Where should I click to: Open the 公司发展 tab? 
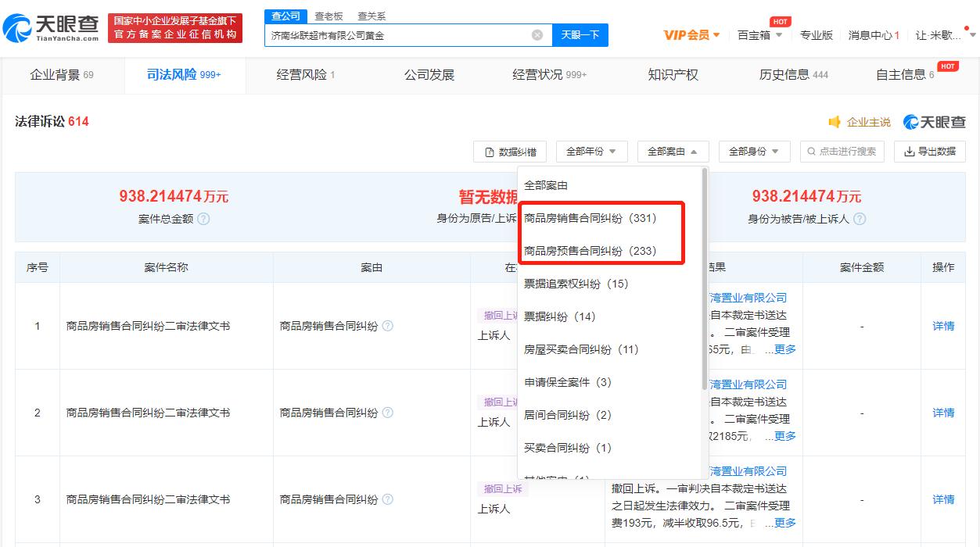click(x=429, y=75)
